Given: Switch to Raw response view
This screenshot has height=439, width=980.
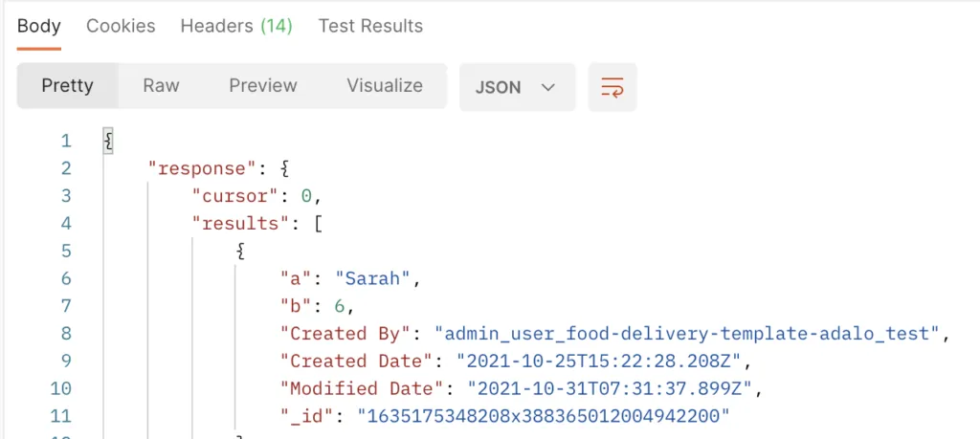Looking at the screenshot, I should point(161,86).
